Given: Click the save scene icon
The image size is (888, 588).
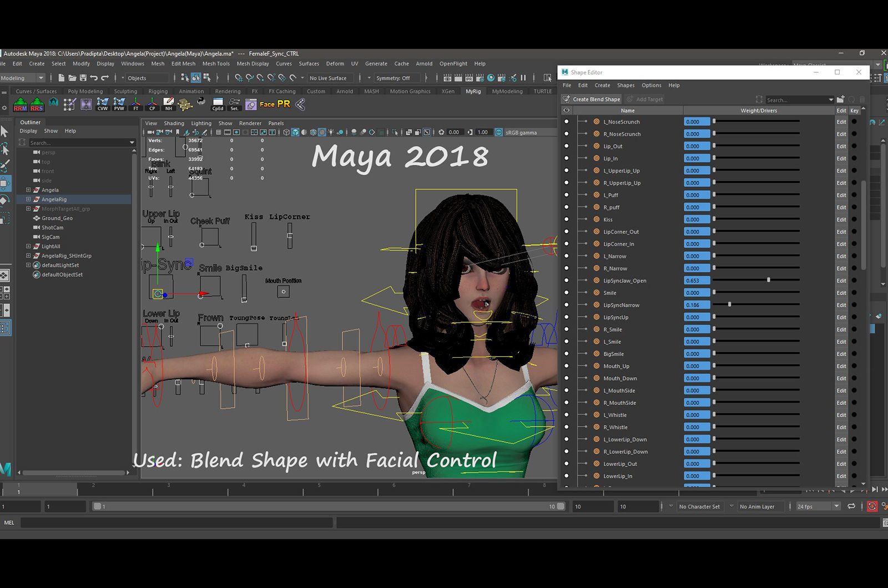Looking at the screenshot, I should point(83,78).
